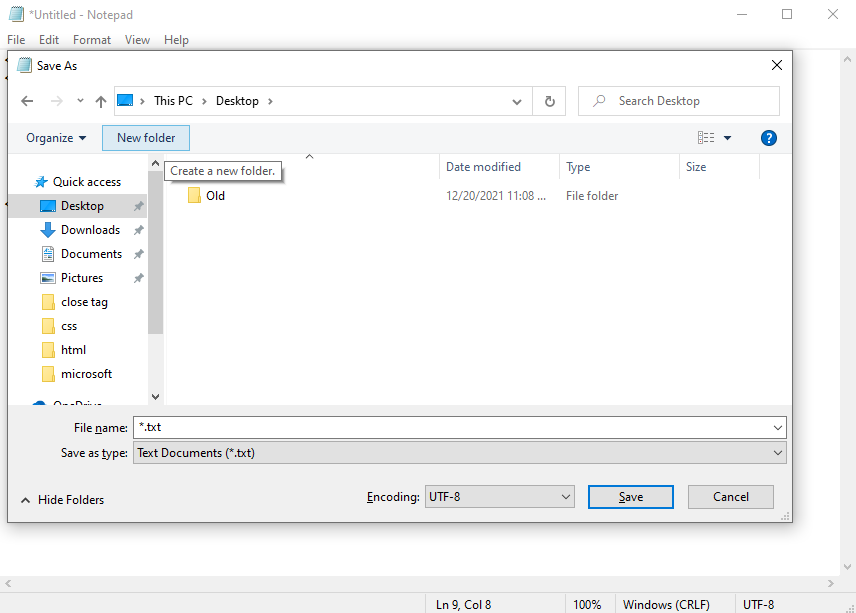Click the change view layout icon
The height and width of the screenshot is (613, 856).
(x=705, y=138)
